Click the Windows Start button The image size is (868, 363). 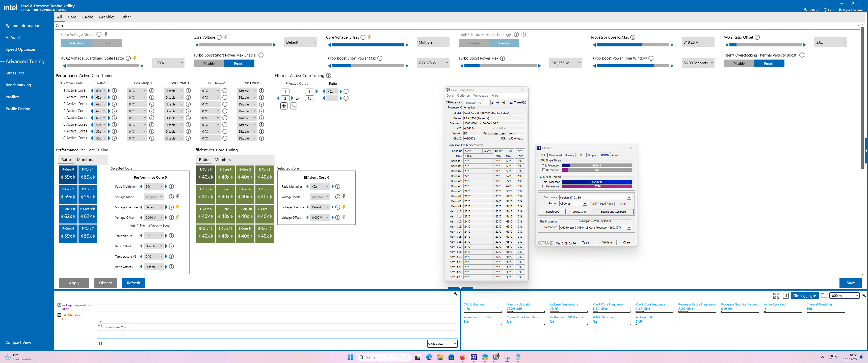350,357
